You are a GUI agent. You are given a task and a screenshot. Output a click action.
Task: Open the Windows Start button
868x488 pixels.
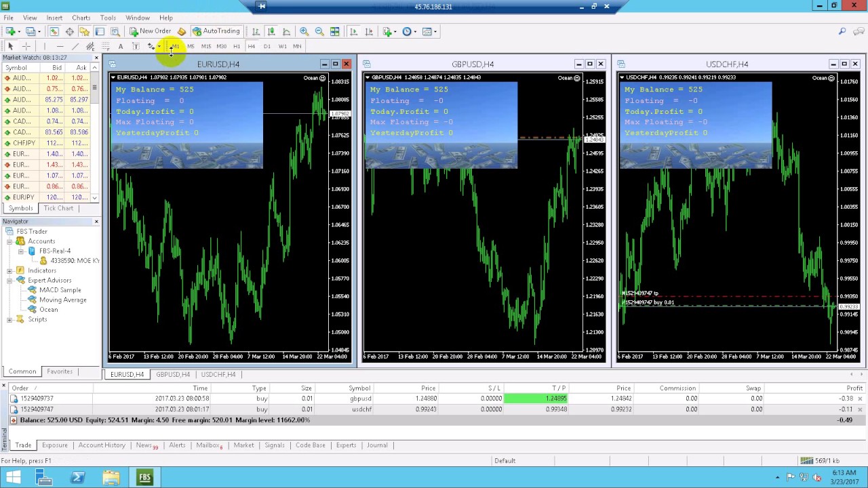13,478
